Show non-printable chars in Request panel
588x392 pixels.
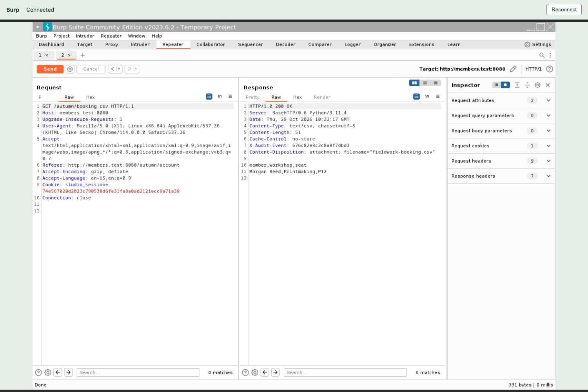220,96
